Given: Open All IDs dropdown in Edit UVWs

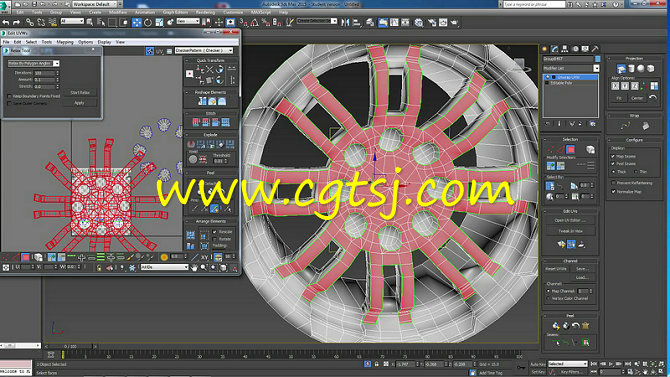Looking at the screenshot, I should click(164, 267).
